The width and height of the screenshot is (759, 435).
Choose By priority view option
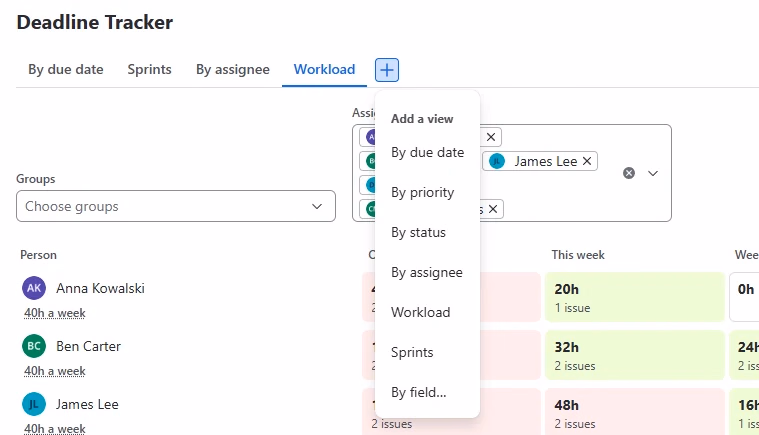(427, 193)
